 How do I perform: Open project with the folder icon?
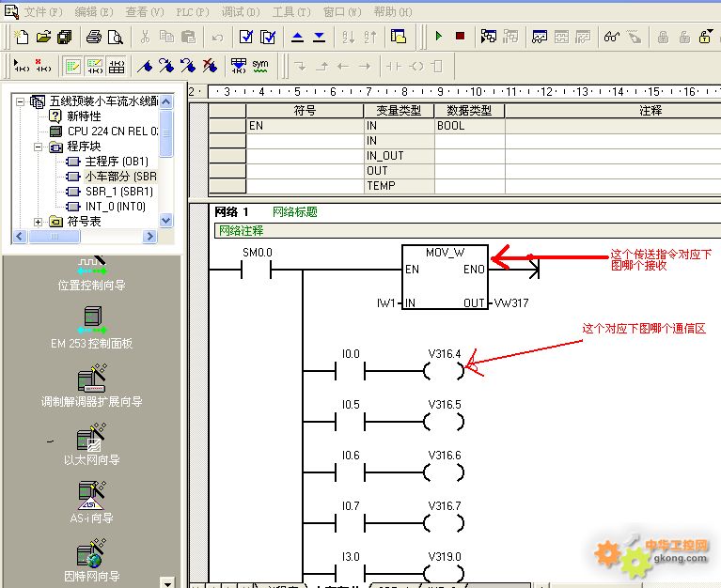[43, 37]
